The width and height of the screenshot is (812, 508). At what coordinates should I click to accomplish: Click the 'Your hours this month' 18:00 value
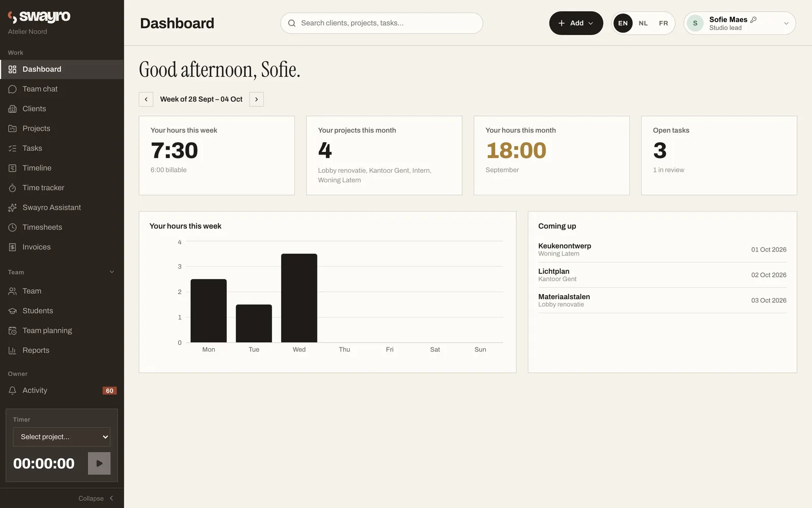(x=516, y=150)
